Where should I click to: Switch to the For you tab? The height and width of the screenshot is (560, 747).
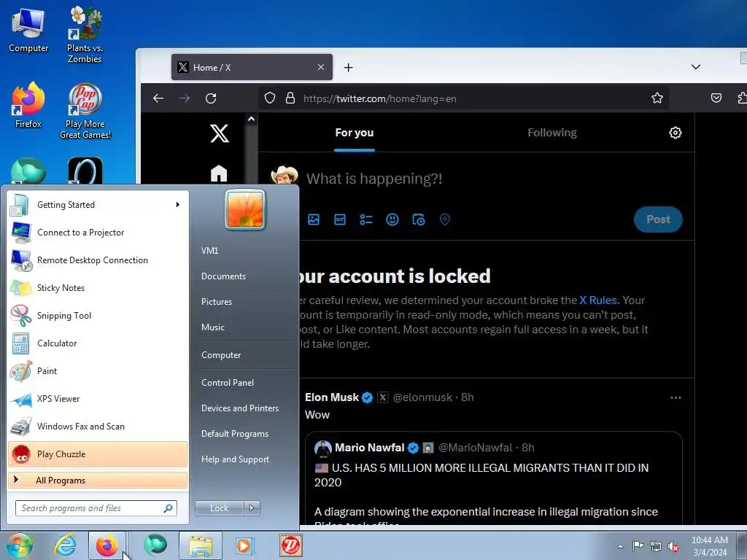point(354,133)
